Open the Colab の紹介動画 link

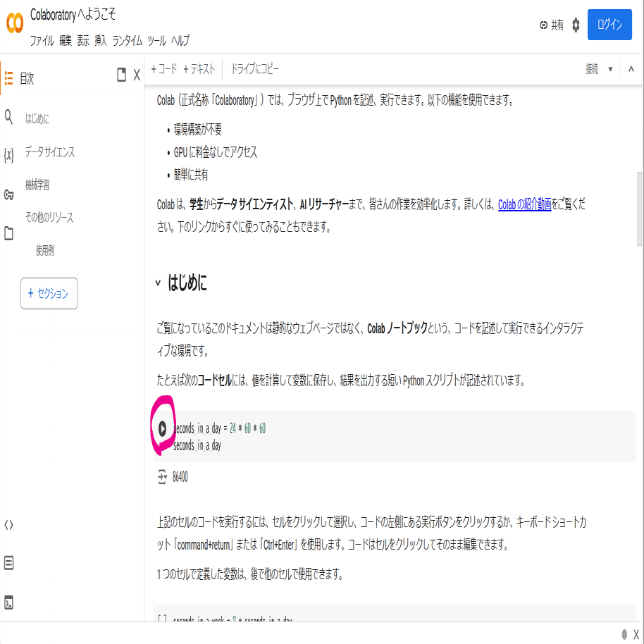[x=524, y=204]
